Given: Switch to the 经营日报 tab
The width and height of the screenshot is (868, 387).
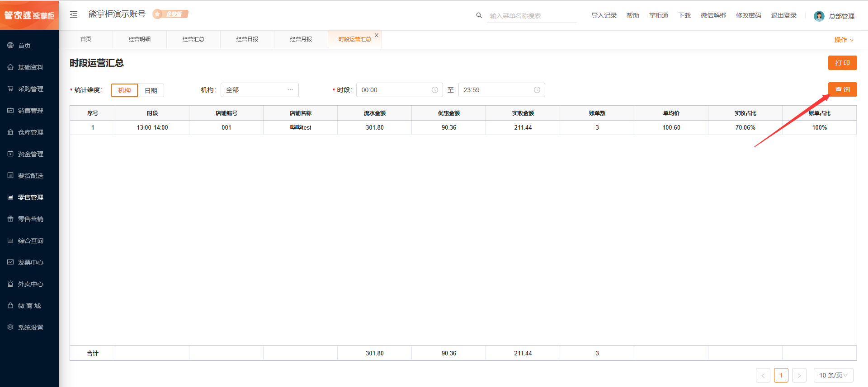Looking at the screenshot, I should click(247, 39).
